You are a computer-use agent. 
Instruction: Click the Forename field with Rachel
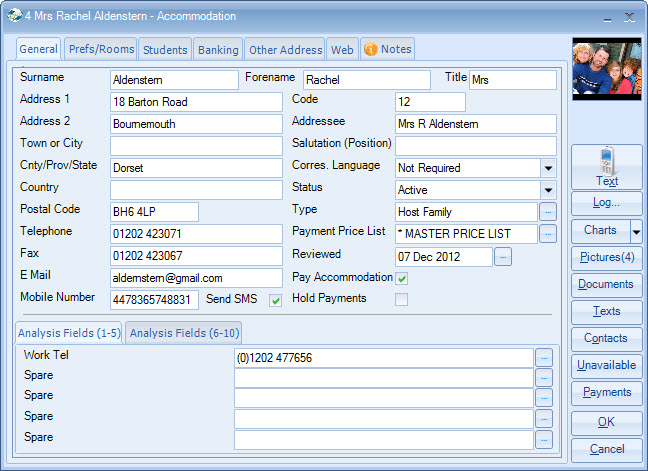click(367, 80)
